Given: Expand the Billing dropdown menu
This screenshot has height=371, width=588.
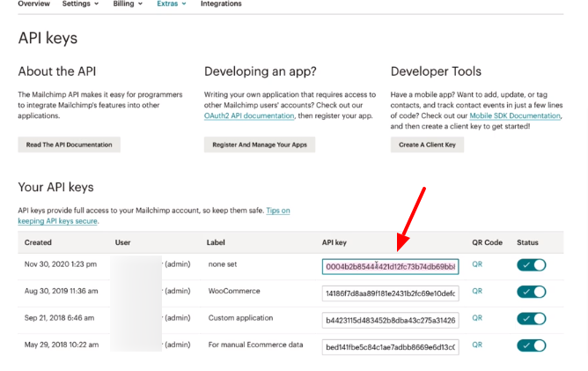Looking at the screenshot, I should pyautogui.click(x=128, y=4).
